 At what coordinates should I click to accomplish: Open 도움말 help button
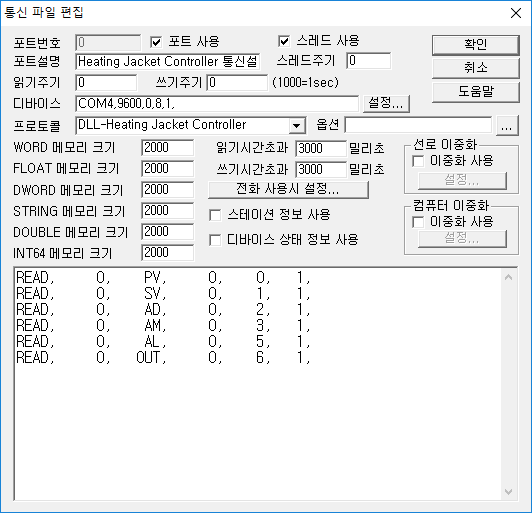475,91
